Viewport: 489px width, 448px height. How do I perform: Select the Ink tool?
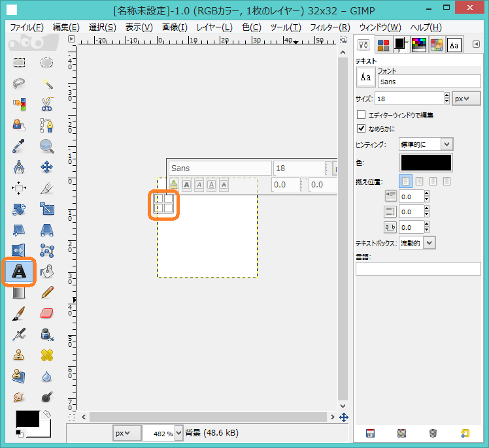click(x=47, y=334)
